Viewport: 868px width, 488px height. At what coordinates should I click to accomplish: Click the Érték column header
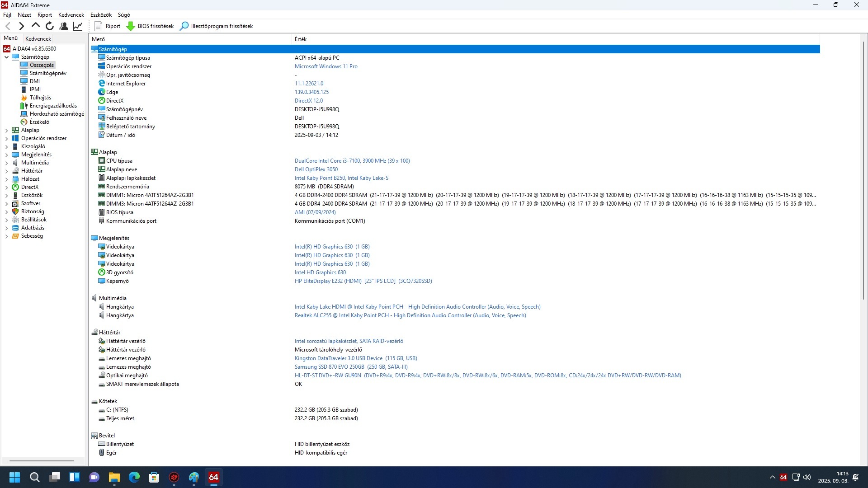(x=301, y=39)
